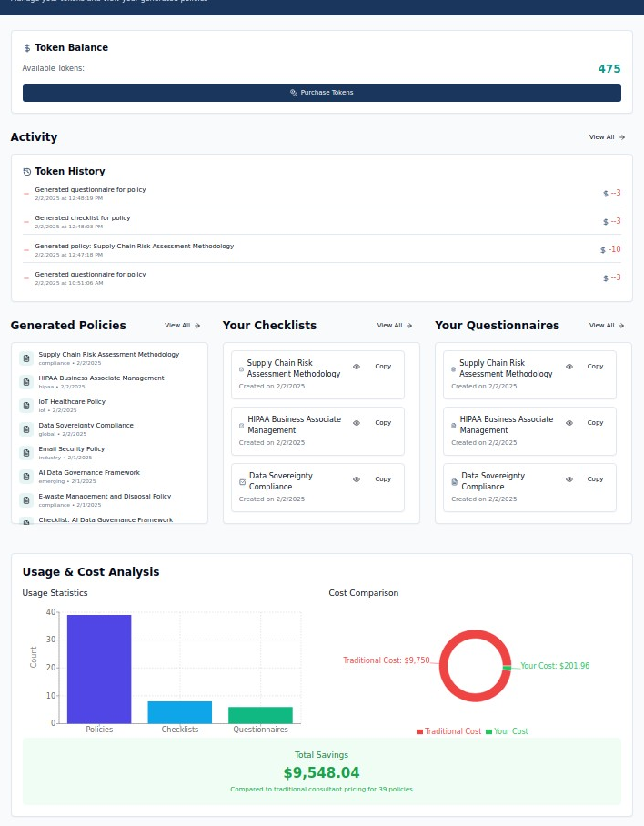Open Data Sovereignty Compliance policy entry
644x826 pixels.
pyautogui.click(x=109, y=429)
